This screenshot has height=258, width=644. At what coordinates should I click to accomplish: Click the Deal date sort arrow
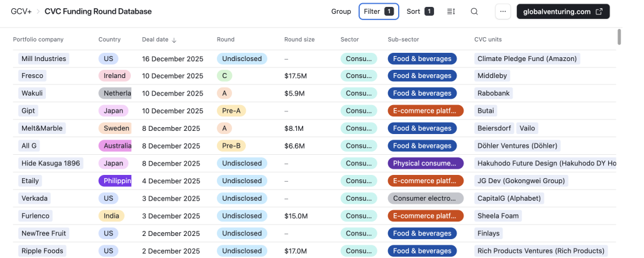pos(174,40)
